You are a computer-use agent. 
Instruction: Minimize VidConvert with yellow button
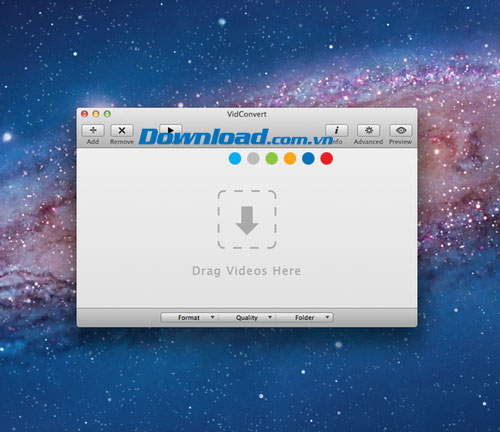tap(96, 114)
